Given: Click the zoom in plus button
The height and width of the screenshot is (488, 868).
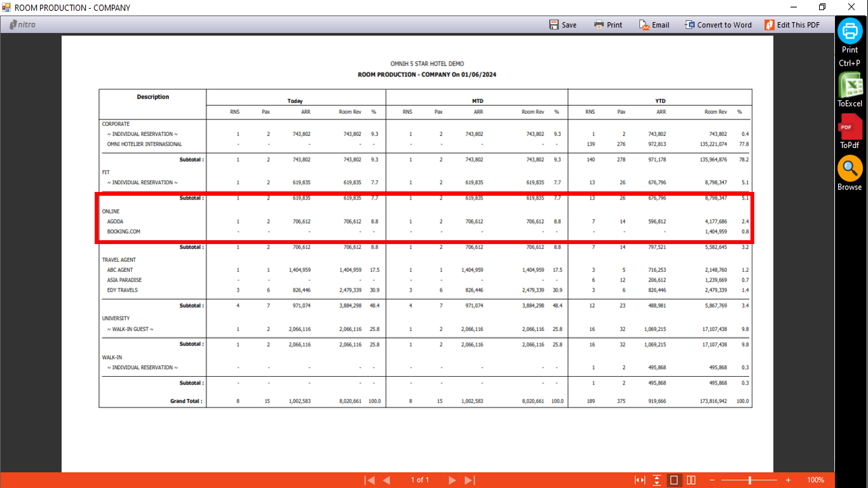Looking at the screenshot, I should 789,480.
